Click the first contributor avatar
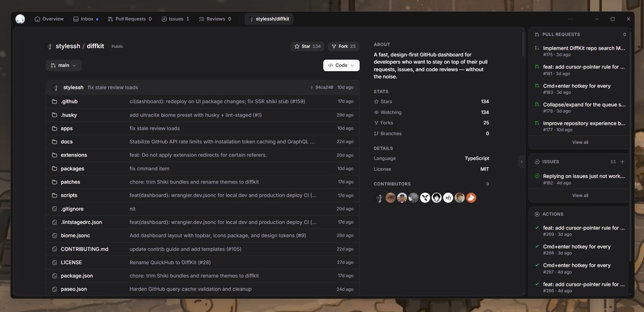The width and height of the screenshot is (644, 312). [379, 198]
